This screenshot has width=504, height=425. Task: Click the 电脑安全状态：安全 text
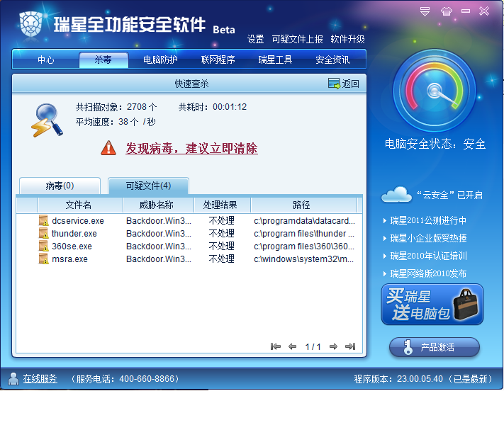435,144
